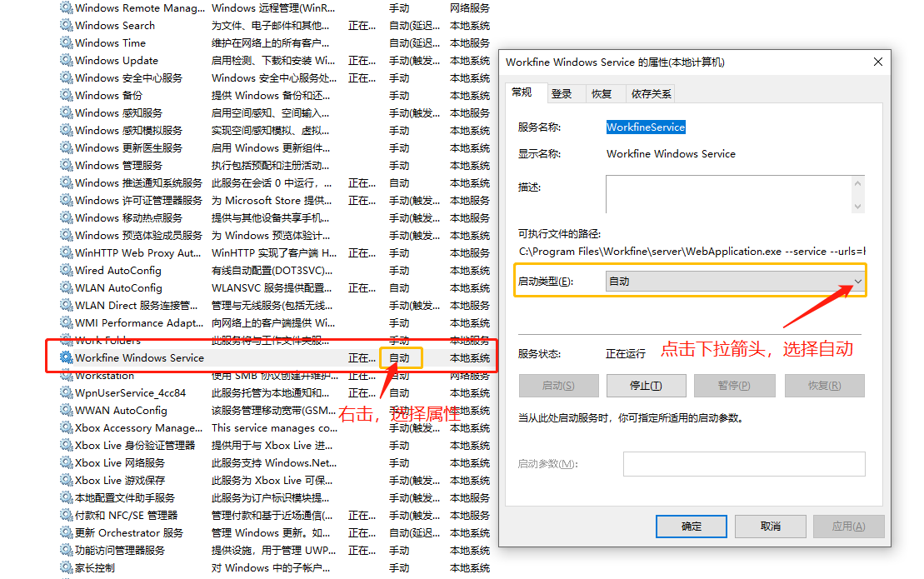Click gear icon of 付款和 NFC/SE 管理器

coord(66,516)
